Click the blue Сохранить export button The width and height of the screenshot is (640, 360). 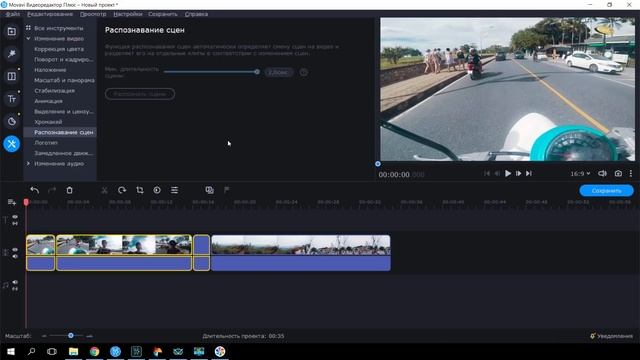[607, 191]
